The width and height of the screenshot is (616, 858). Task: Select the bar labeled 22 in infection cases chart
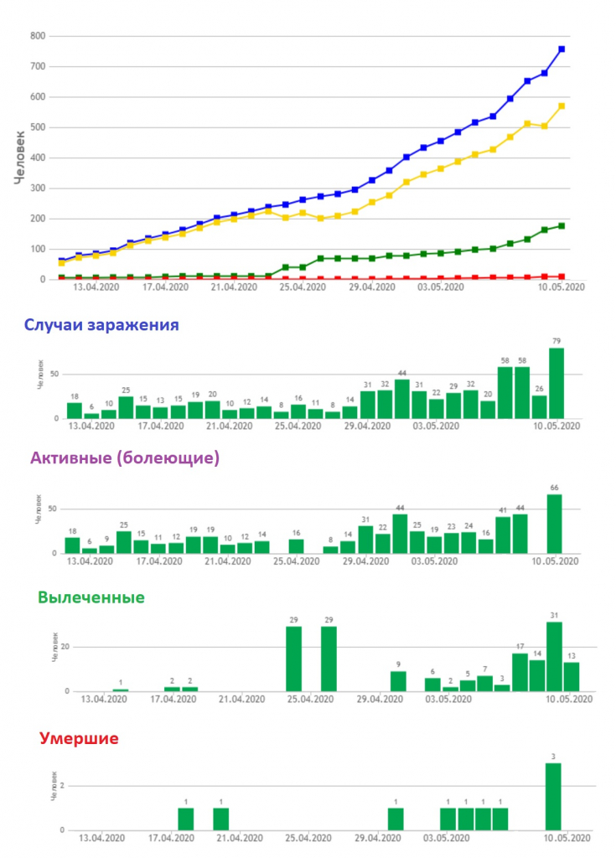point(437,409)
